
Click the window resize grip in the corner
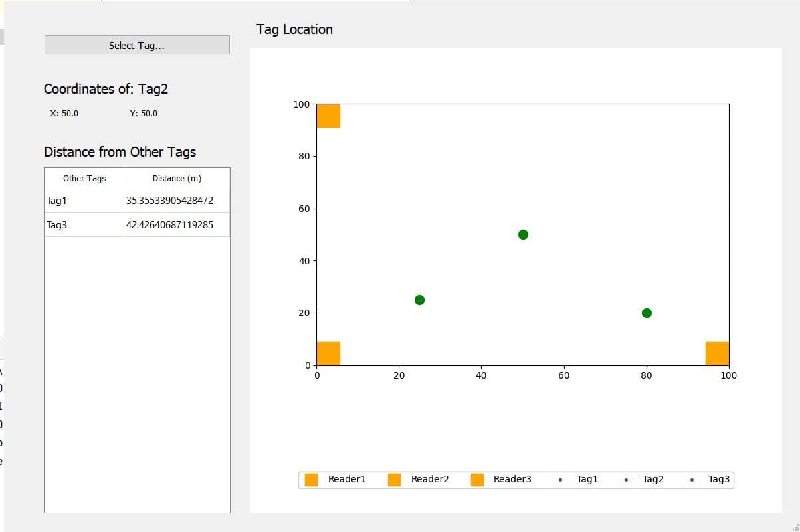[796, 528]
